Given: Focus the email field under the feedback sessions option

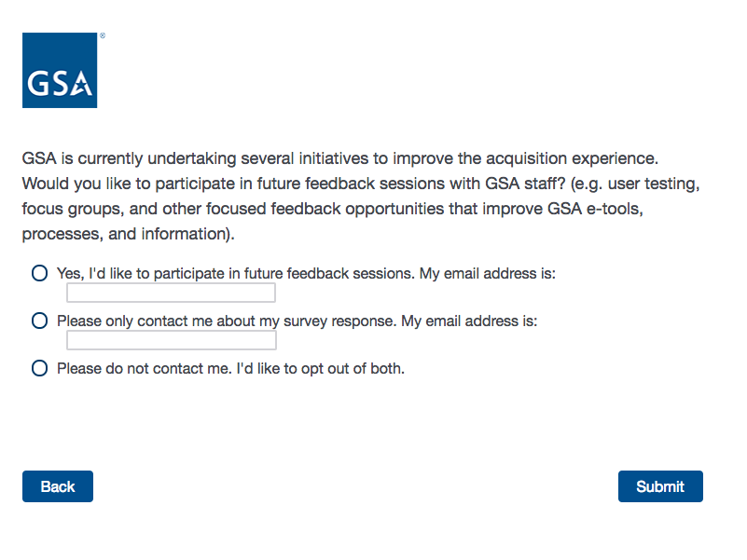Looking at the screenshot, I should [172, 294].
